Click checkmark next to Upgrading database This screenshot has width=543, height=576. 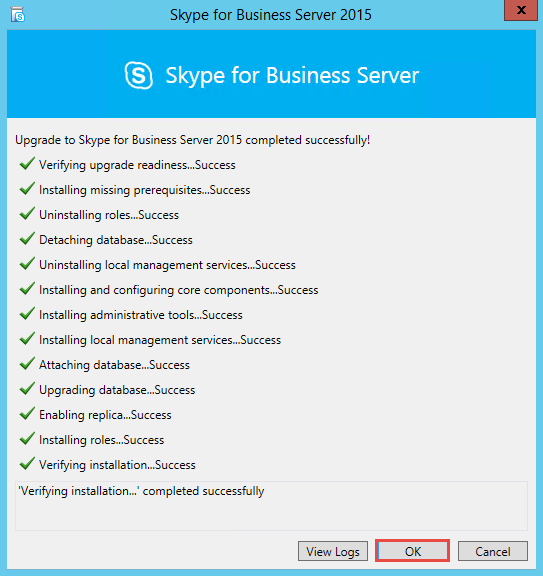[x=27, y=388]
